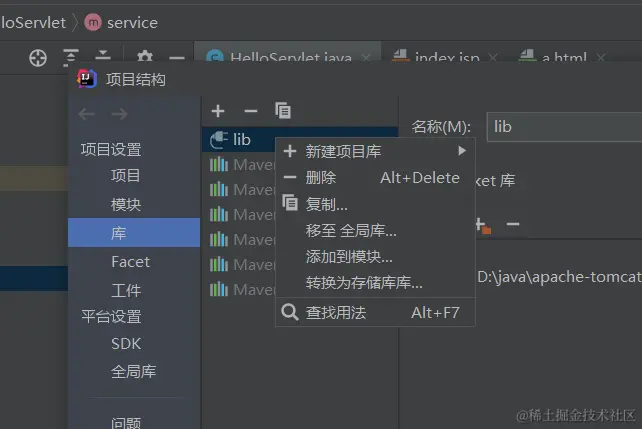
Task: Open the 项目 settings page
Action: click(134, 176)
